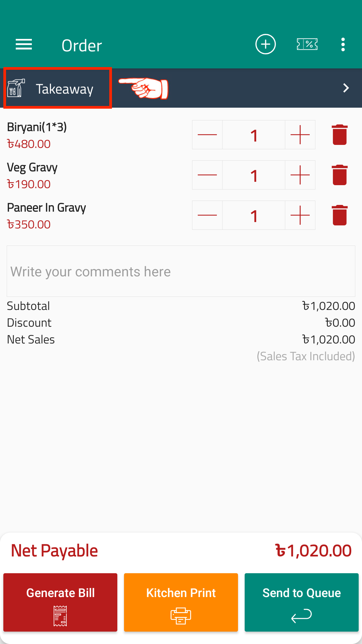
Task: Tap the Generate Bill button
Action: 60,602
